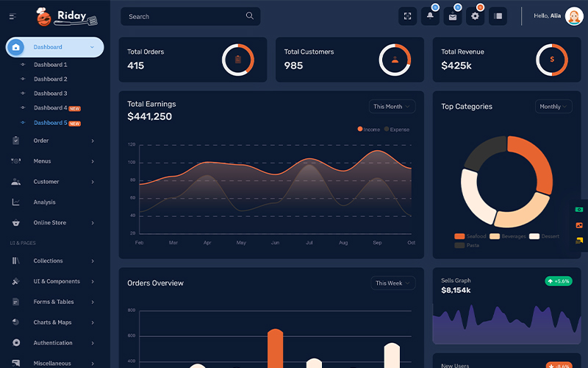The image size is (588, 368).
Task: Click the Miscellaneous menu label
Action: [52, 363]
